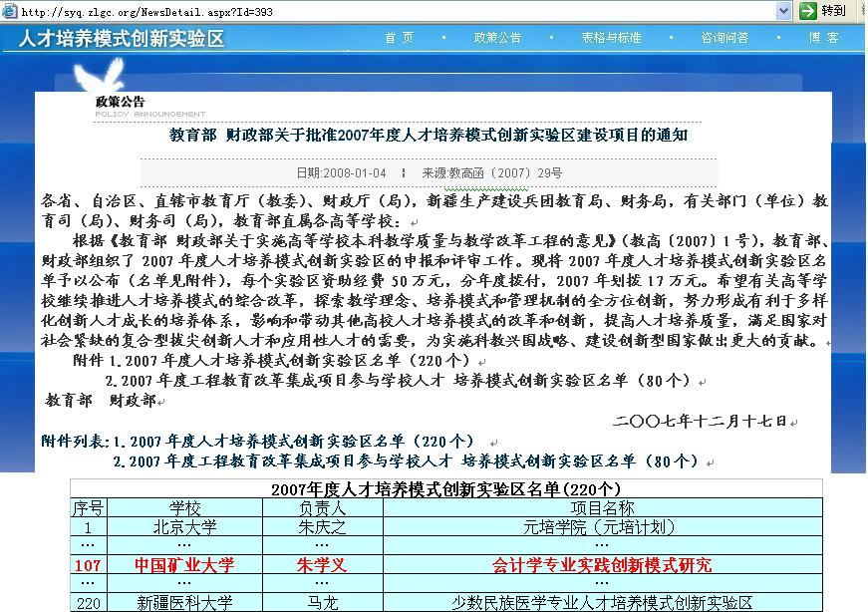Image resolution: width=868 pixels, height=612 pixels.
Task: Click the white dove logo
Action: pyautogui.click(x=100, y=76)
